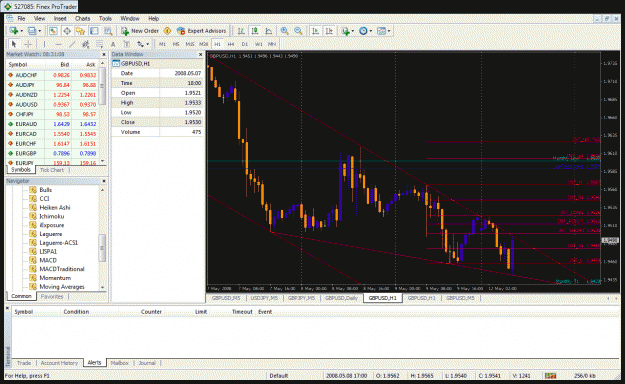Viewport: 625px width, 384px height.
Task: Click Navigator scroll up arrow
Action: click(x=103, y=190)
